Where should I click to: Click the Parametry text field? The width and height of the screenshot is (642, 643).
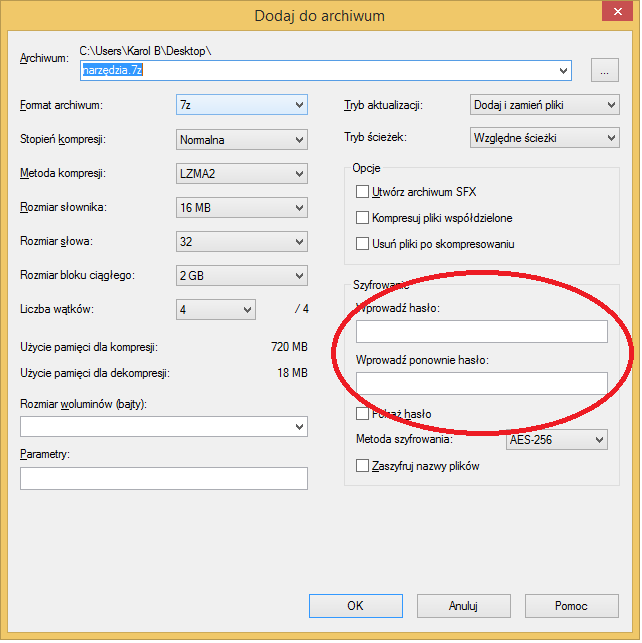(x=164, y=479)
